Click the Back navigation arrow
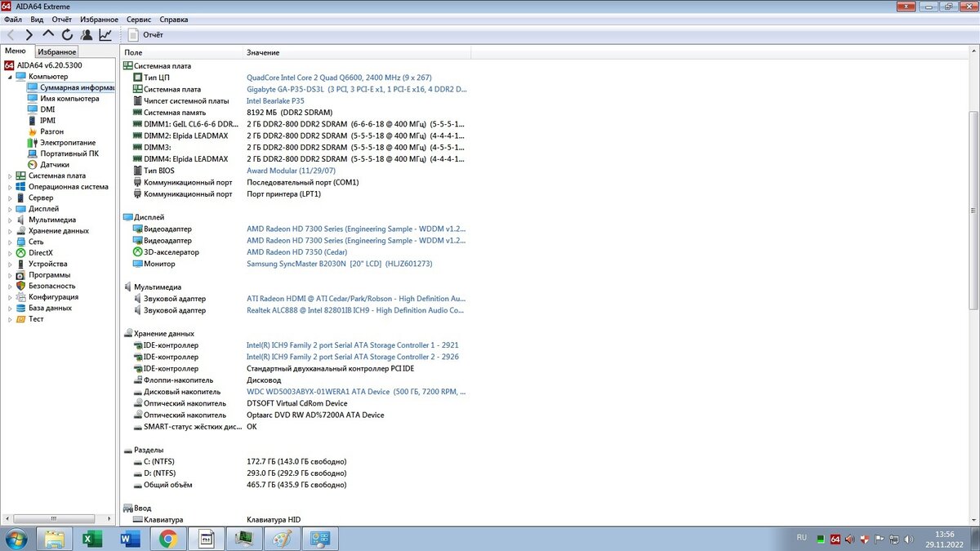Viewport: 980px width, 551px height. pyautogui.click(x=11, y=35)
